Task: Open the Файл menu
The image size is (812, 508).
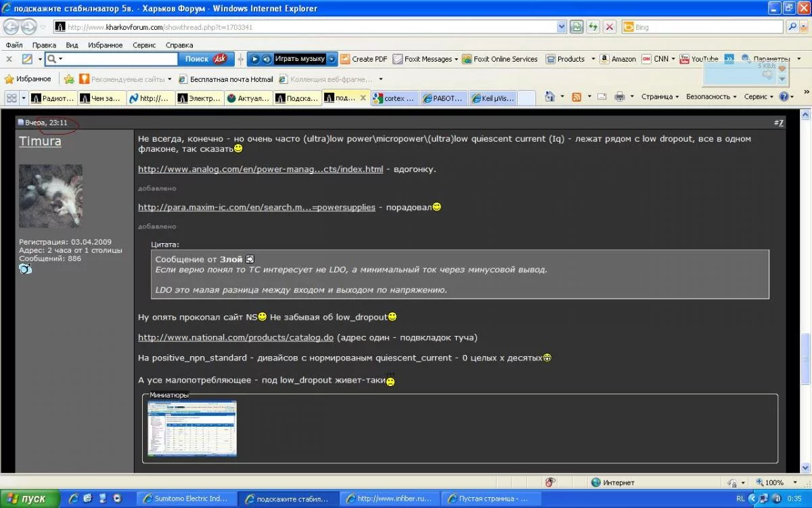Action: tap(14, 45)
